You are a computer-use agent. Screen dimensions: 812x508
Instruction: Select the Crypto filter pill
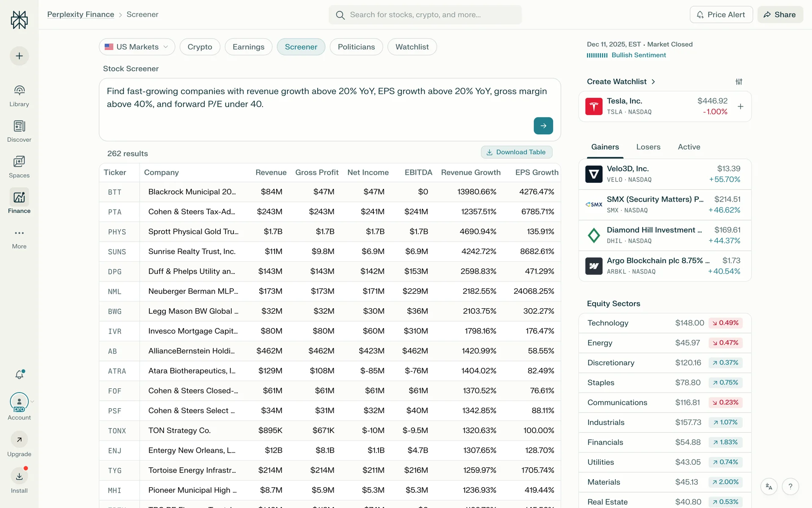tap(200, 47)
